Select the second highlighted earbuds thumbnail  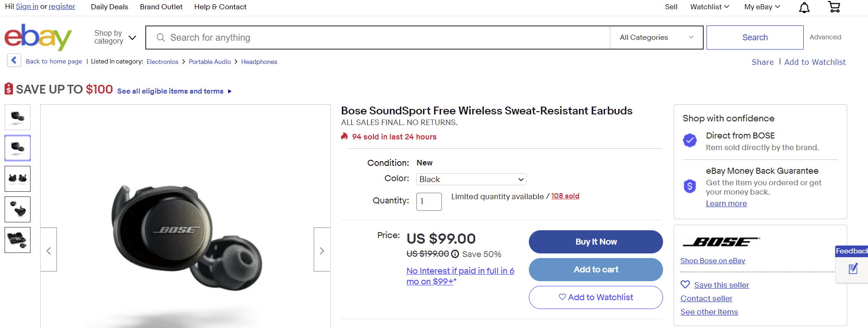point(18,148)
